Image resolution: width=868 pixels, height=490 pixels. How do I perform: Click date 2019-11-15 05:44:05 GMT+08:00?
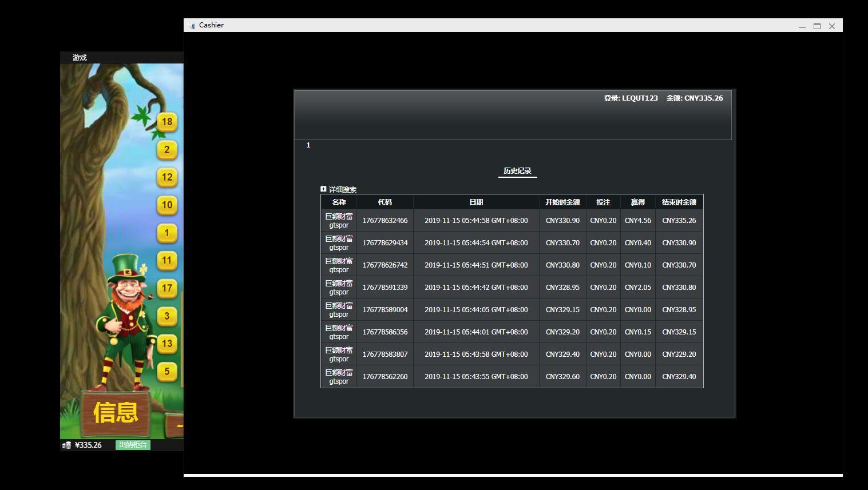pos(476,310)
